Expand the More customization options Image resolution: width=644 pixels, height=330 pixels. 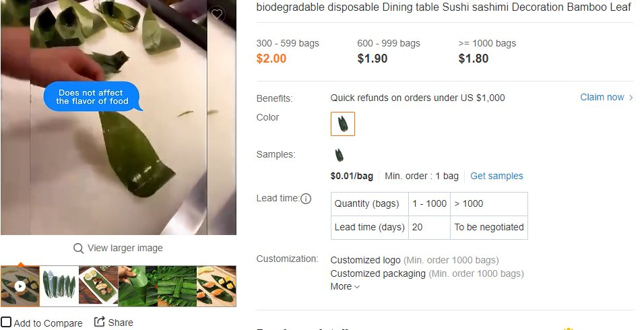coord(345,286)
